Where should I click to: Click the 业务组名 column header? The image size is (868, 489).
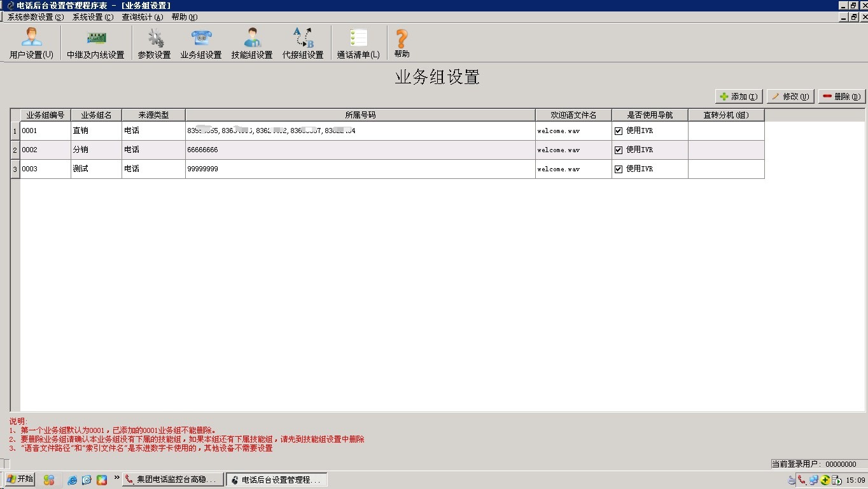point(96,115)
